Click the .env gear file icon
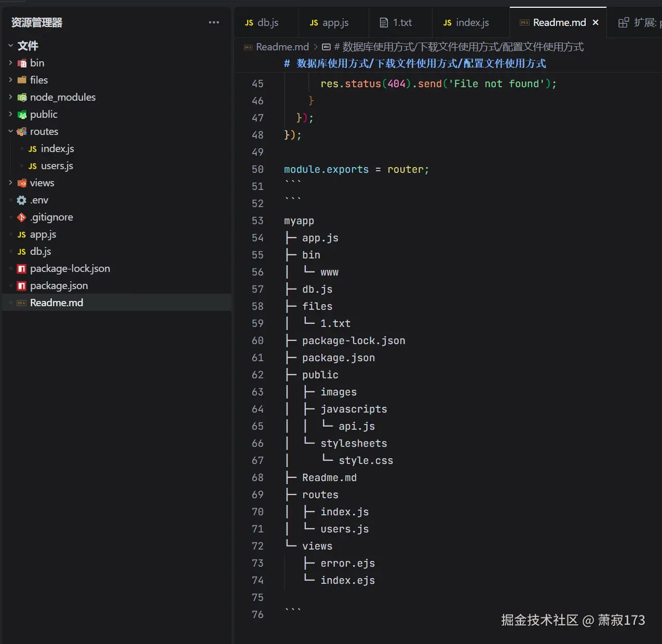The width and height of the screenshot is (662, 644). pyautogui.click(x=21, y=200)
